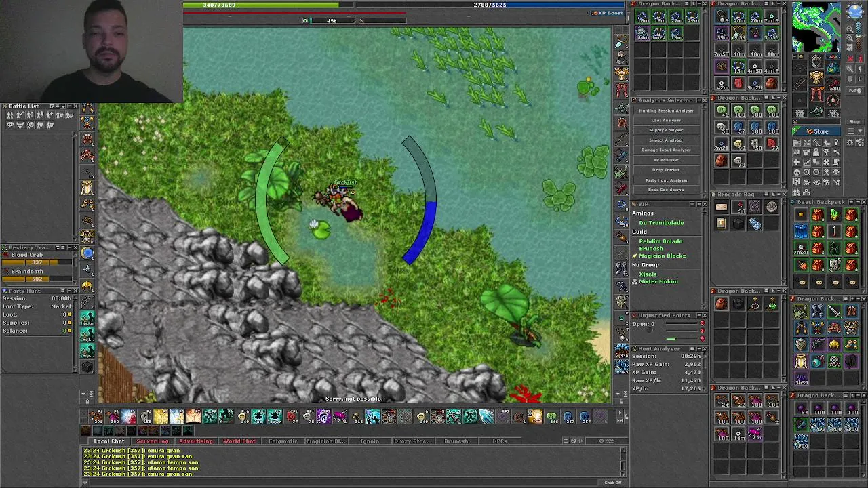Collapse the Analytics Selector panel
Image resolution: width=868 pixels, height=488 pixels.
tap(699, 100)
